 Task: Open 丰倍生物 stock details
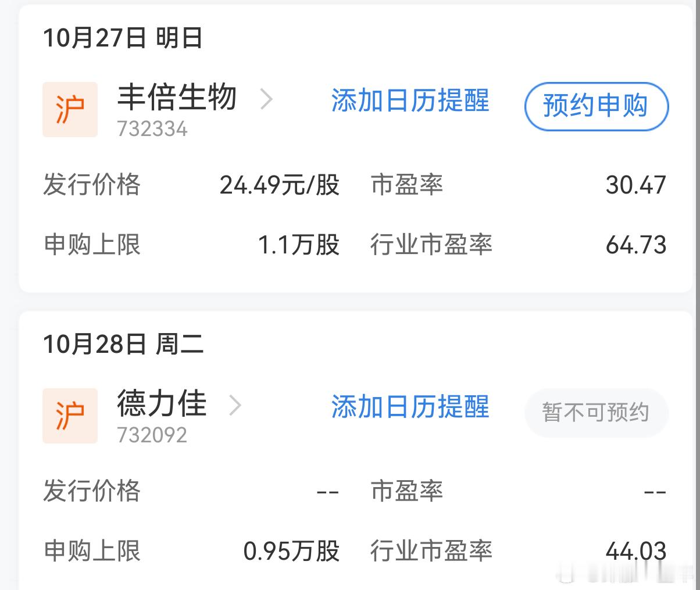click(176, 99)
